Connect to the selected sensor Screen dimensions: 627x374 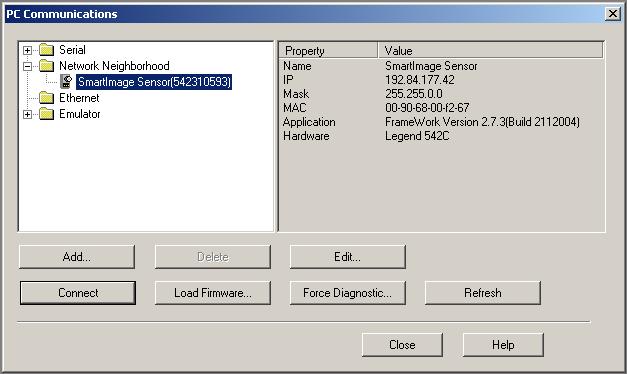point(78,293)
